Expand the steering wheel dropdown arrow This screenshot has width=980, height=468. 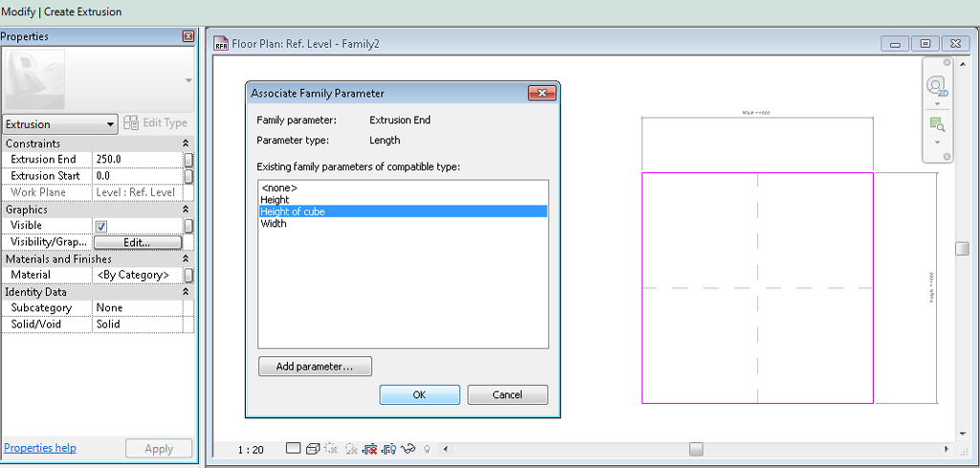pyautogui.click(x=937, y=103)
